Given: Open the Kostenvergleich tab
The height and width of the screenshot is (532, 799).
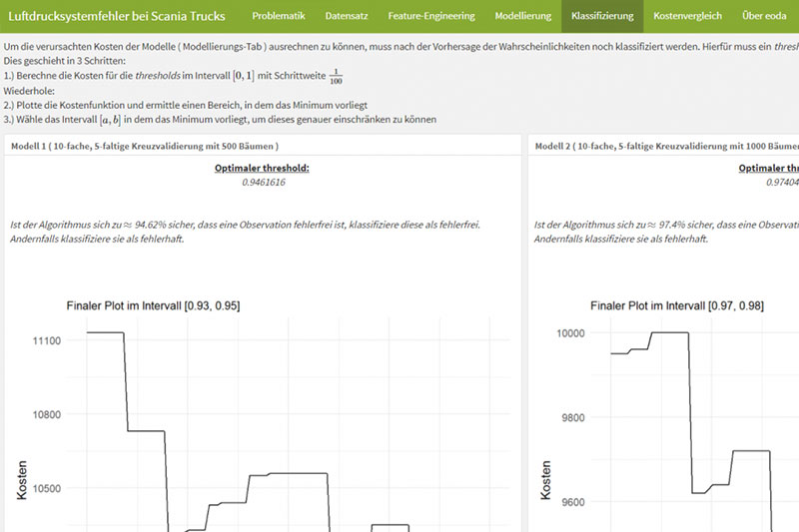Looking at the screenshot, I should click(687, 16).
